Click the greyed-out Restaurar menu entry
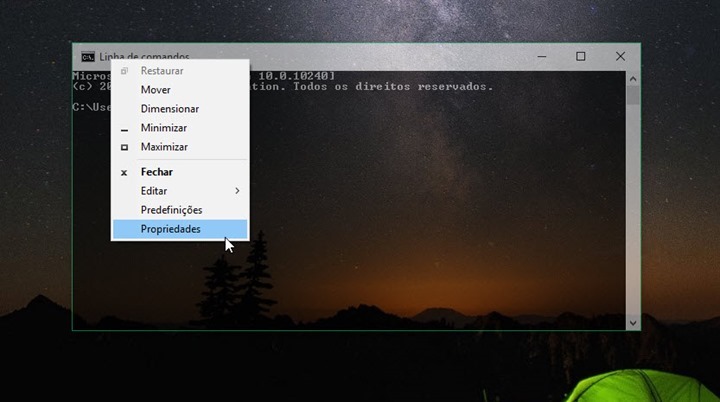 click(x=162, y=71)
